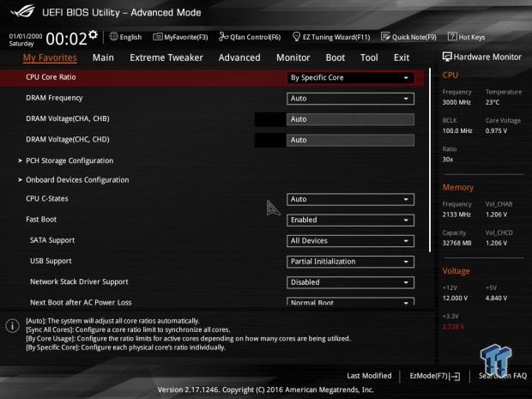
Task: Click the settings gear next to the clock
Action: [93, 35]
